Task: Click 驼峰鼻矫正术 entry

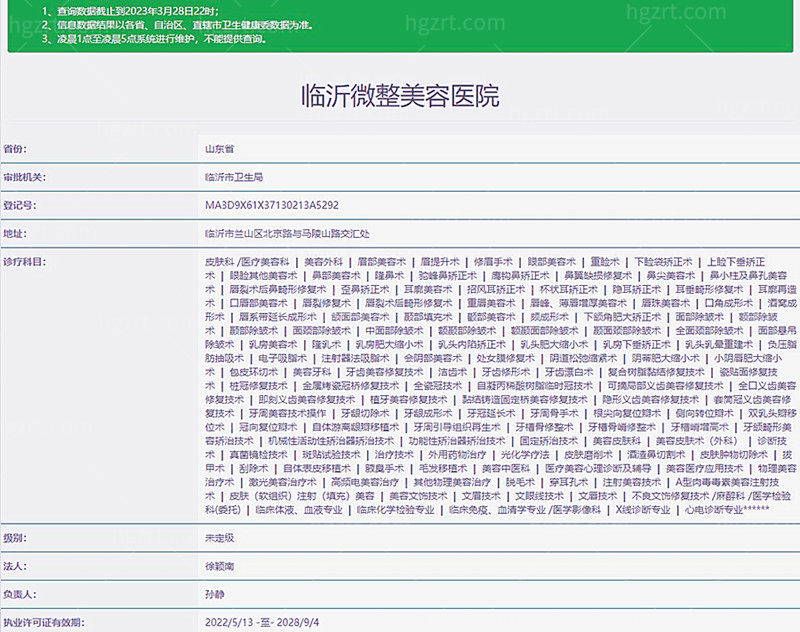Action: coord(447,275)
